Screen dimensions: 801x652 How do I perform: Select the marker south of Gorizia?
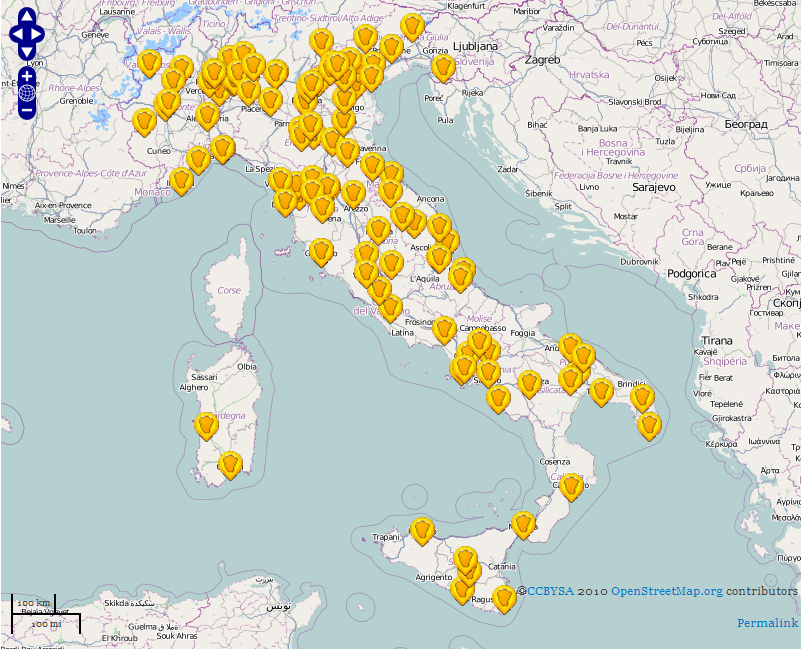pyautogui.click(x=443, y=68)
